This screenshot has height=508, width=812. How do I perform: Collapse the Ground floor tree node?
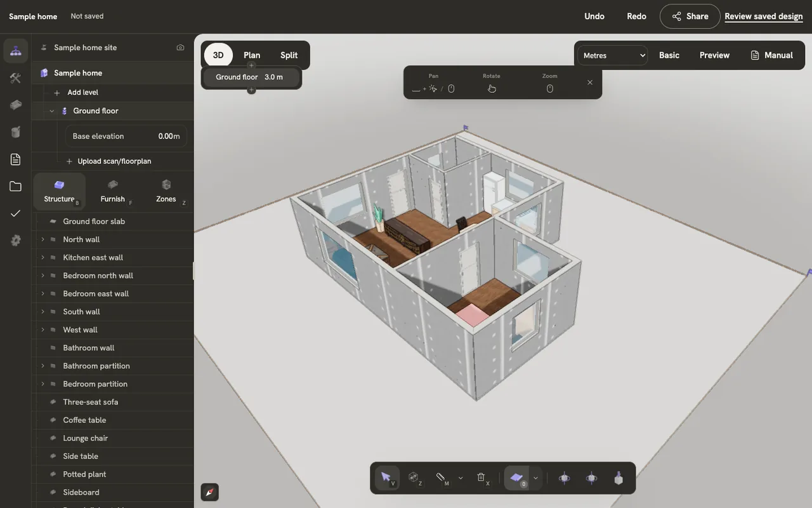point(52,111)
